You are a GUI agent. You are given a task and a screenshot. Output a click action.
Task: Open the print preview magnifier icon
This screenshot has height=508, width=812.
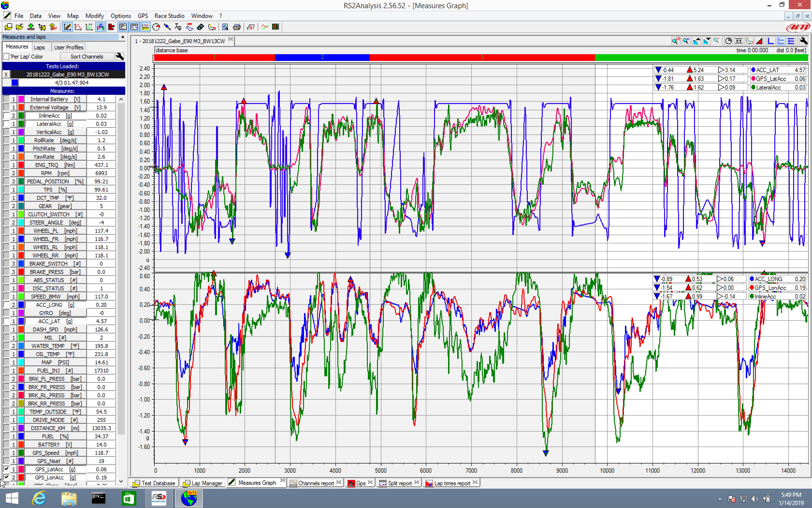(225, 27)
